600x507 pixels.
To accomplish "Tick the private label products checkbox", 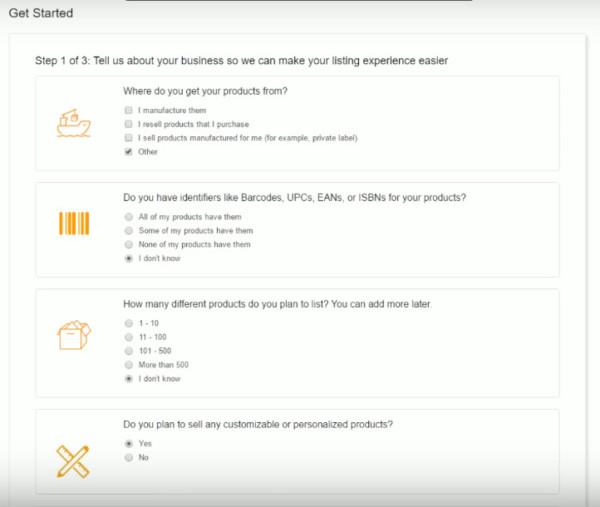I will 129,138.
